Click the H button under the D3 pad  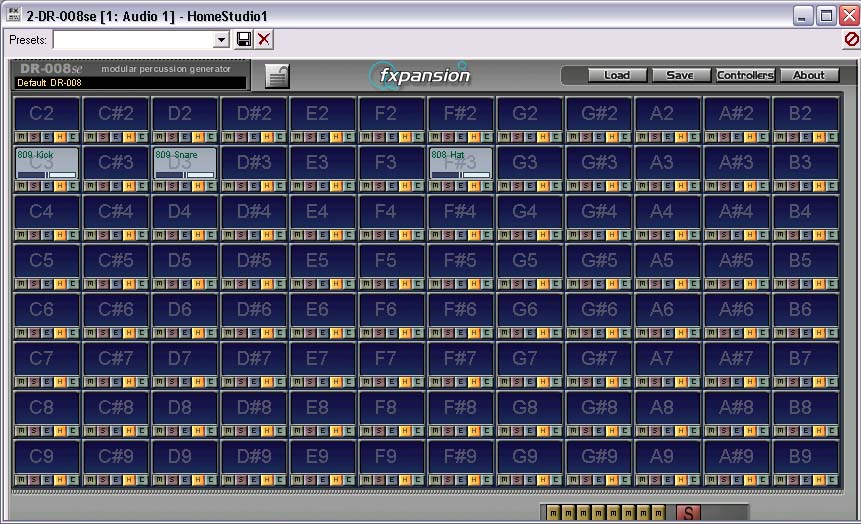(199, 186)
